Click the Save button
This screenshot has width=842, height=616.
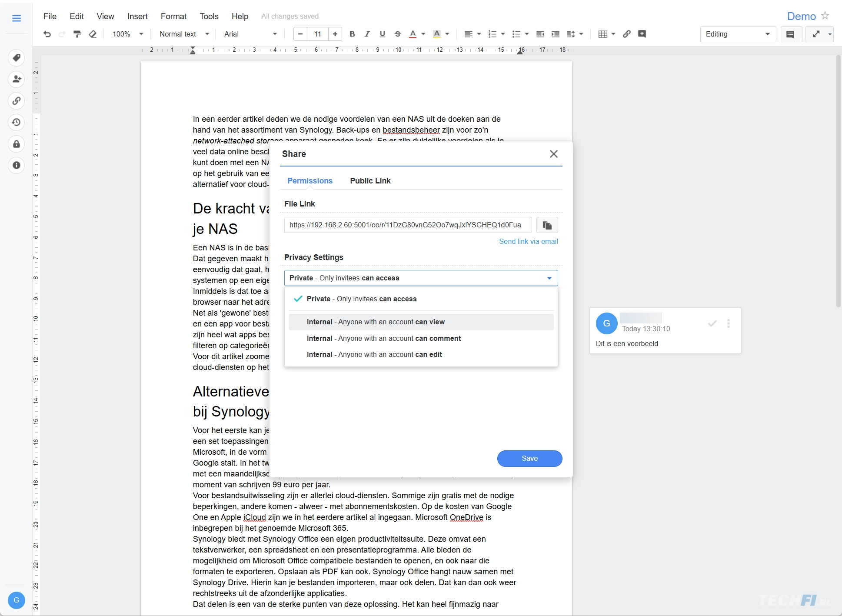[529, 459]
